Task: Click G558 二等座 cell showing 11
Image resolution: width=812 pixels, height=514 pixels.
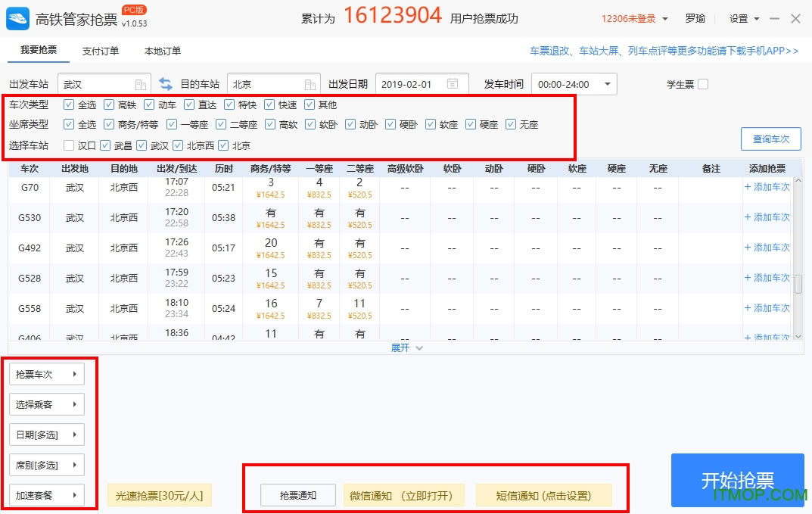Action: coord(359,308)
